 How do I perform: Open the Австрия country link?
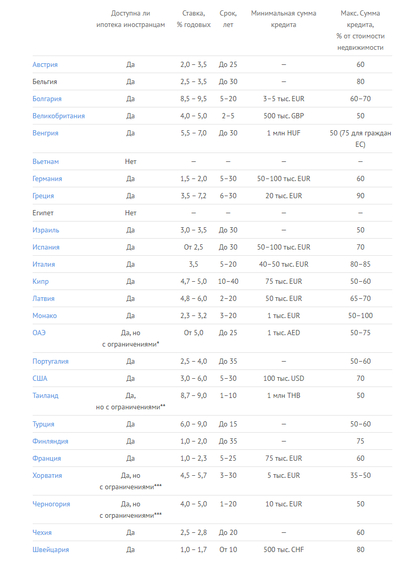point(45,64)
